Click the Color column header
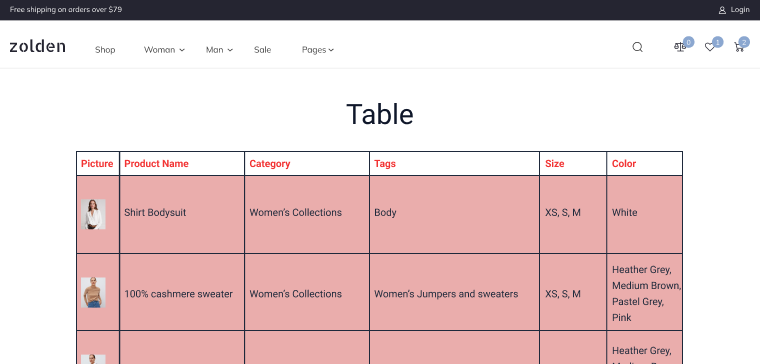Image resolution: width=760 pixels, height=364 pixels. click(x=645, y=163)
